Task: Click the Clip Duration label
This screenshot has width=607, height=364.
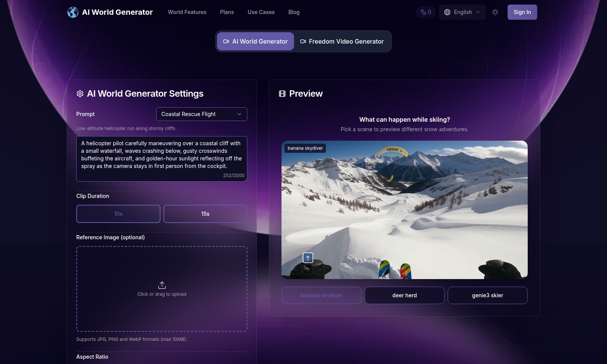Action: click(93, 196)
